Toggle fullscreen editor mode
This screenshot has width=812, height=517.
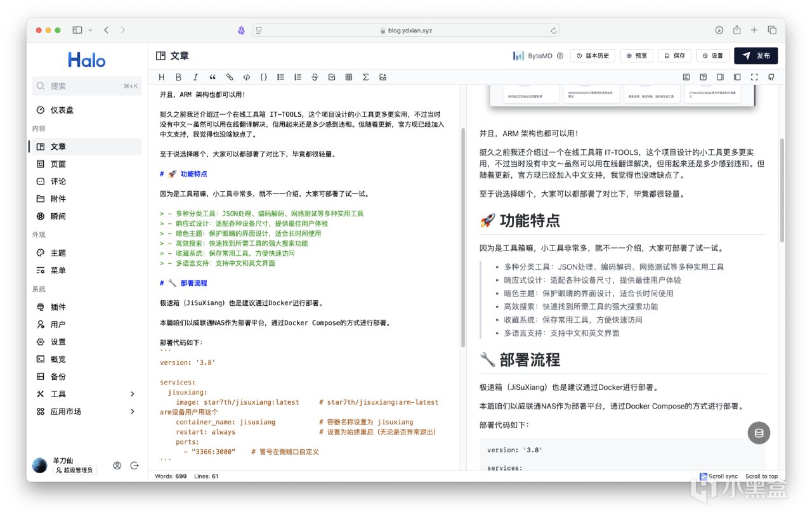click(754, 77)
